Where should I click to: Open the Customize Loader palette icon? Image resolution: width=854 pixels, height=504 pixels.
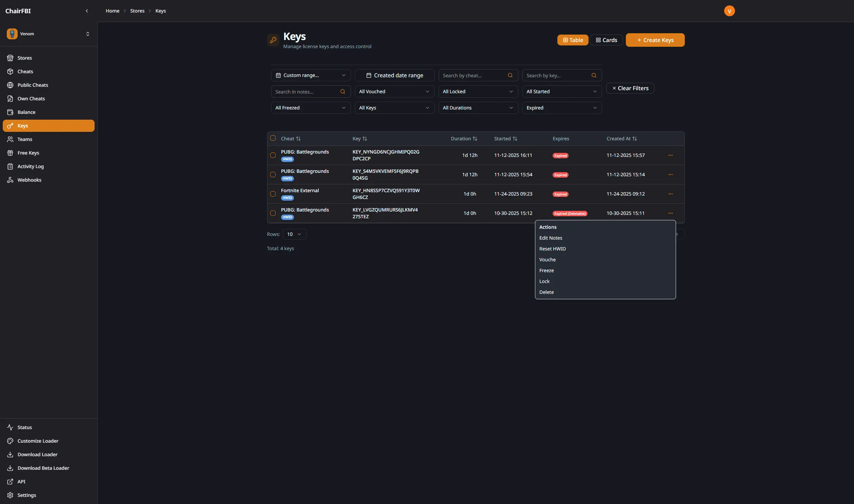click(x=10, y=441)
